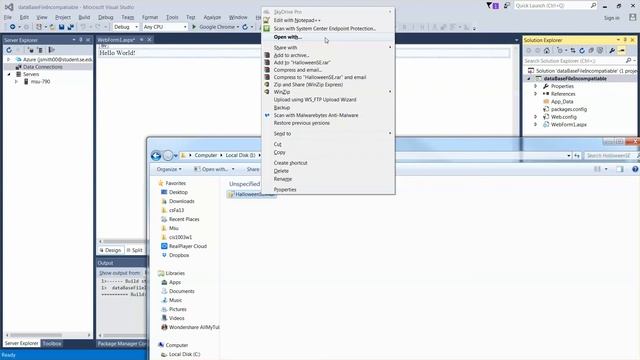Click Sign in link
Viewport: 640px width, 360px height.
tap(611, 18)
